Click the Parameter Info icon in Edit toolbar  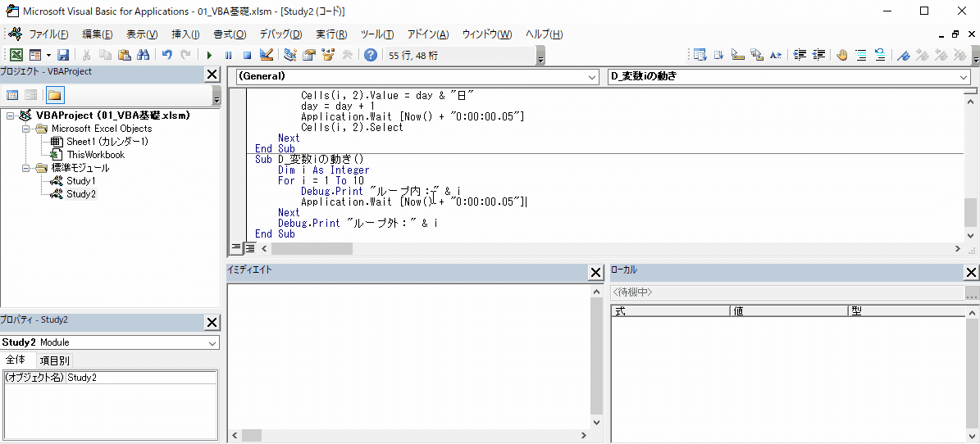757,55
